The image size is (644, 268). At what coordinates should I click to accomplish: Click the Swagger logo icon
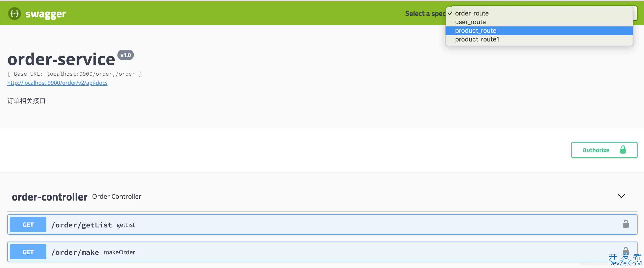(14, 13)
